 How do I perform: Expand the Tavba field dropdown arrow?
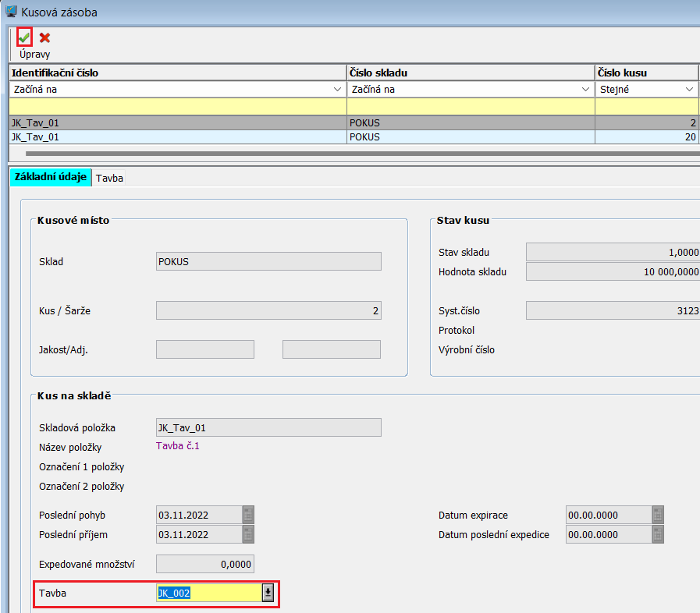[x=268, y=594]
